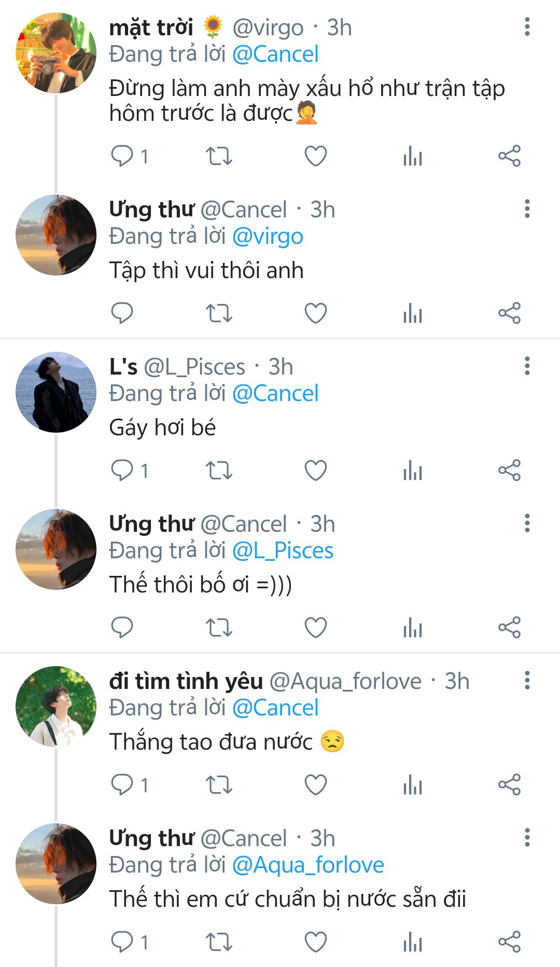Screen dimensions: 560x967
Task: Like mặt trời's reply about trận tập
Action: pos(315,156)
